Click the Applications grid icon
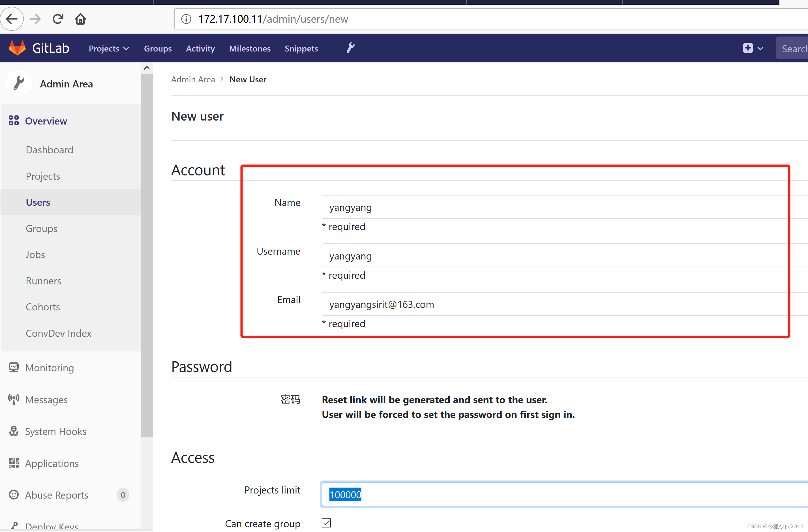Image resolution: width=808 pixels, height=532 pixels. [14, 463]
